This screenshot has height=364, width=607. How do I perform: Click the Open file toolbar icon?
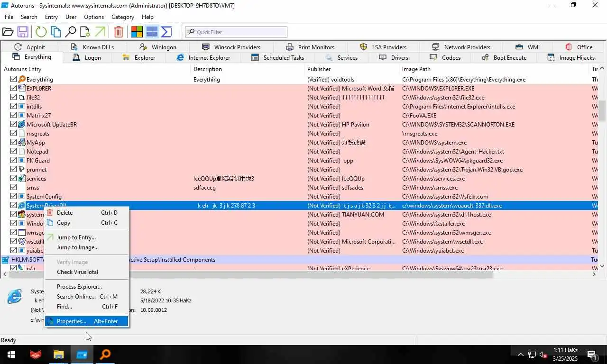pos(8,32)
